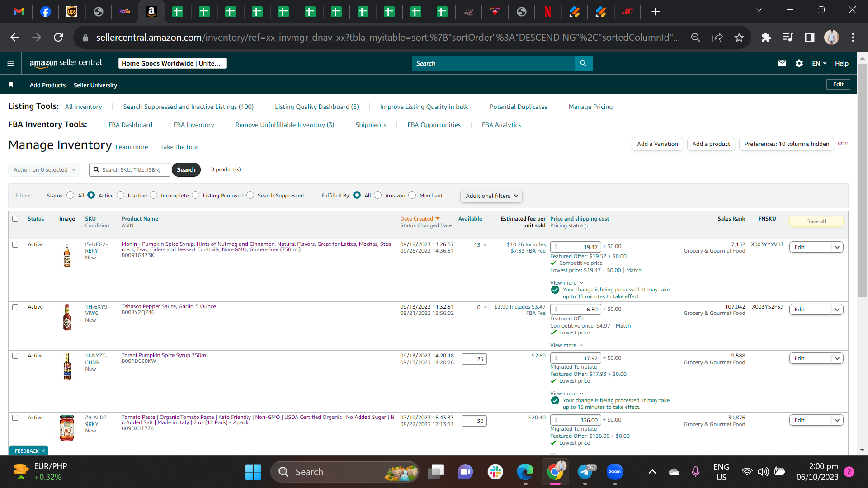Toggle the select-all products checkbox
868x488 pixels.
15,219
